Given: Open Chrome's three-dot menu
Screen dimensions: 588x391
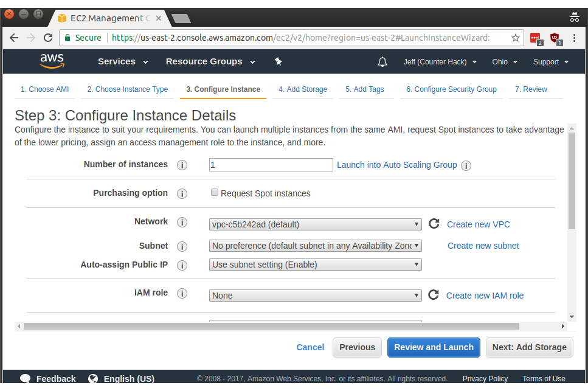Looking at the screenshot, I should (x=574, y=38).
